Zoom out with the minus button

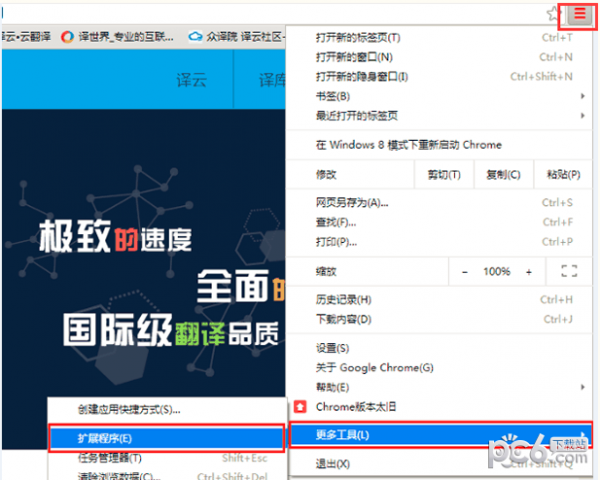[465, 272]
